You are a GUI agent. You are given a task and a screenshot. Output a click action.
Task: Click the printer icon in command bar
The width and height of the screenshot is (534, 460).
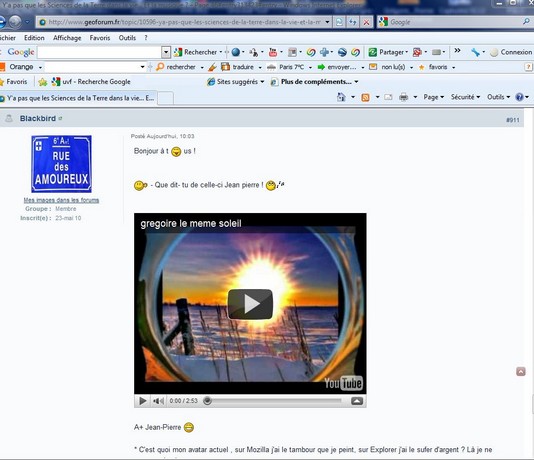[x=404, y=97]
